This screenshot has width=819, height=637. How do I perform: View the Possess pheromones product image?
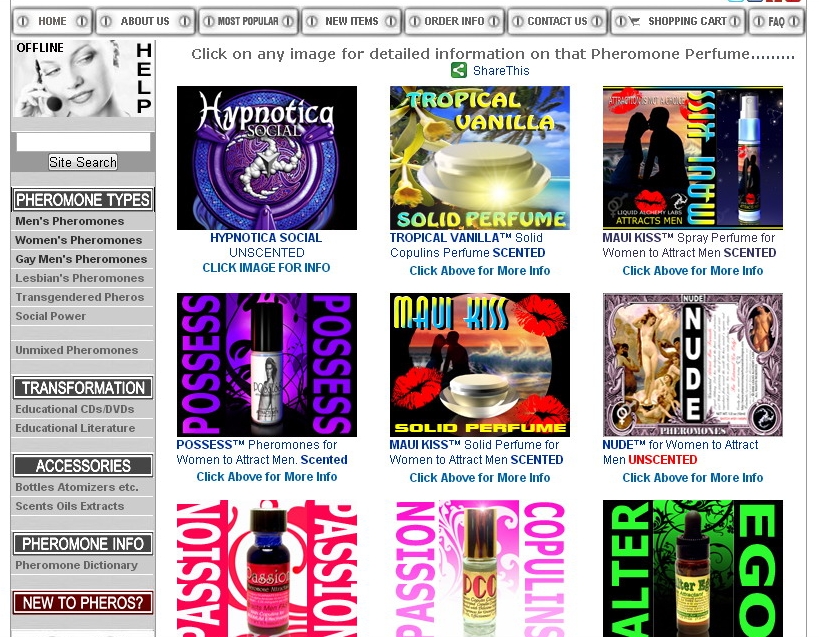pyautogui.click(x=267, y=365)
